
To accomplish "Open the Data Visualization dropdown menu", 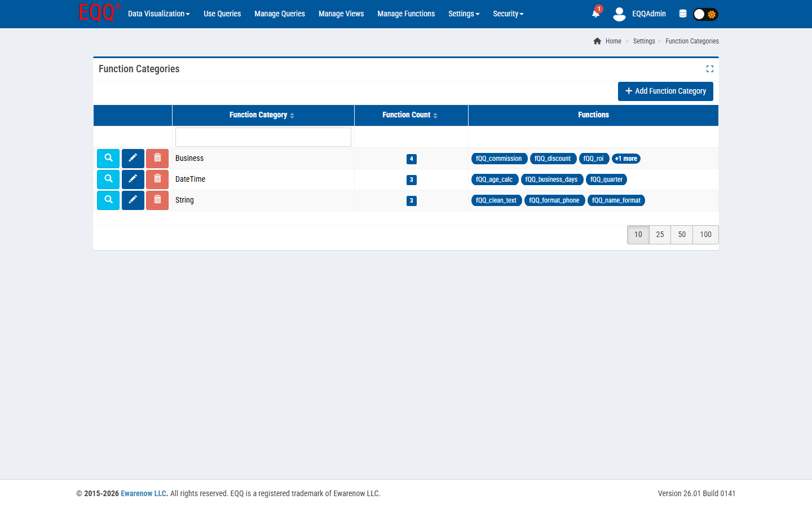I will 158,14.
